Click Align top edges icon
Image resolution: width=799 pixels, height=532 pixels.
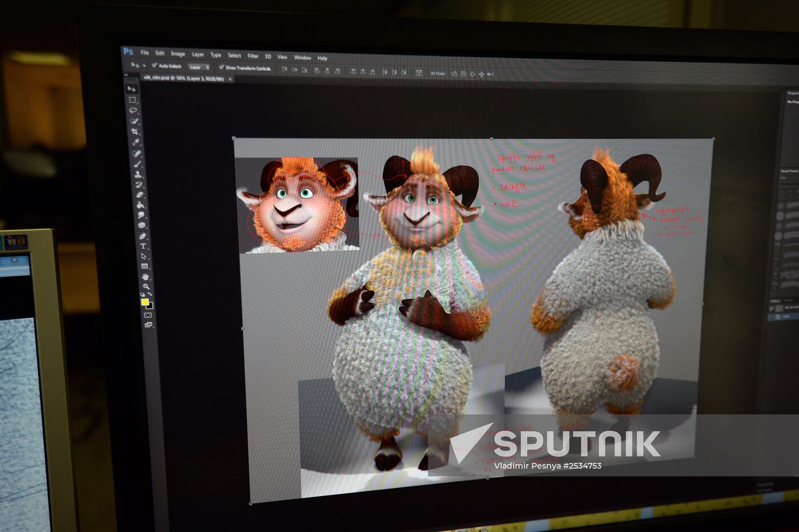pos(285,70)
